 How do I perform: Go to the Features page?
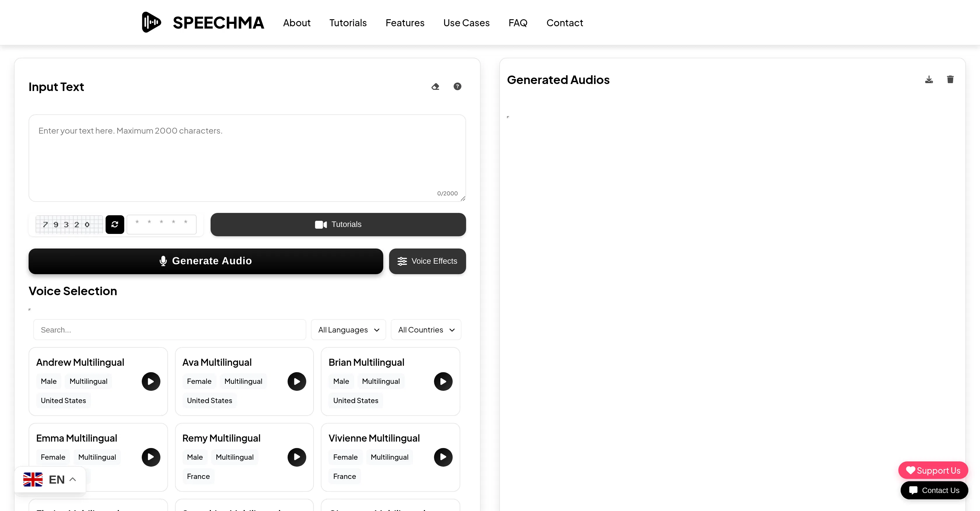pos(405,22)
